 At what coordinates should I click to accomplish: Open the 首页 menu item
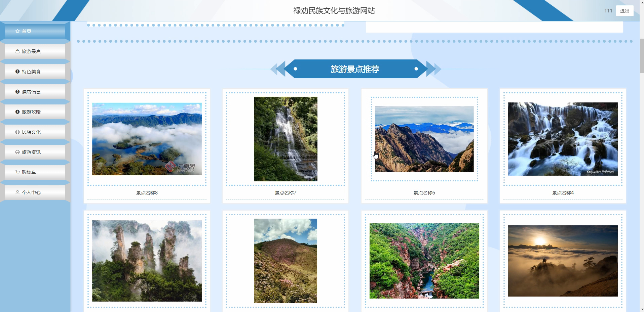pos(35,31)
